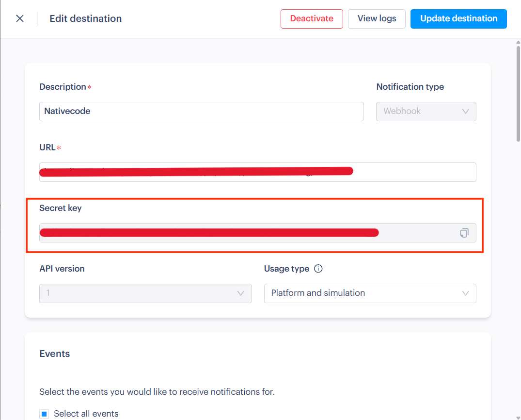Click the Select all events label
Viewport: 521px width, 420px height.
tap(86, 414)
